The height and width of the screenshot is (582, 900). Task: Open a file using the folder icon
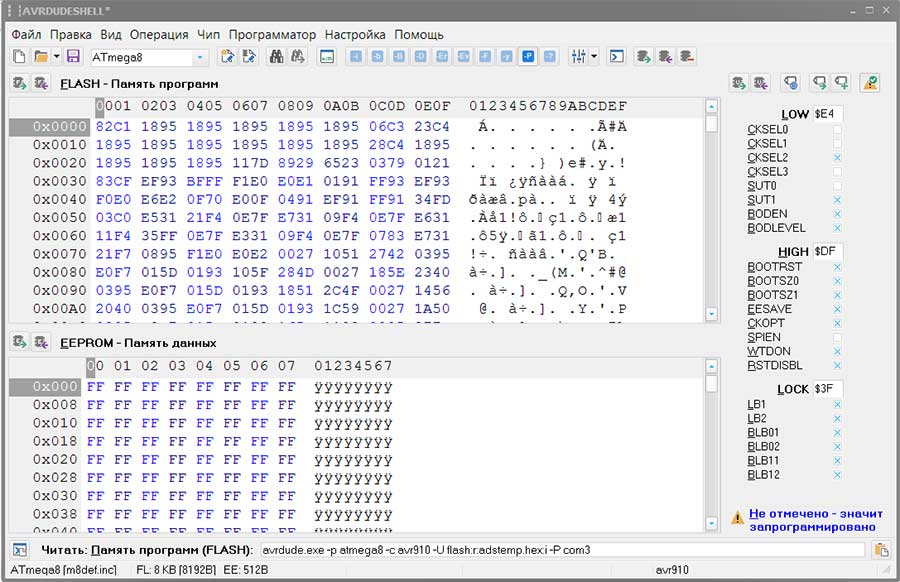[x=41, y=56]
